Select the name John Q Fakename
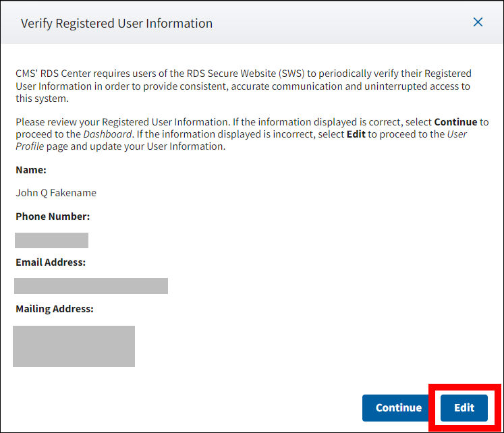Image resolution: width=504 pixels, height=433 pixels. (56, 193)
